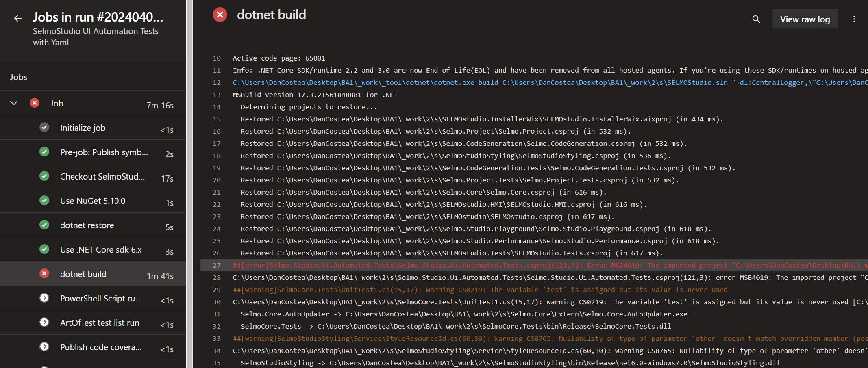
Task: Collapse the Job steps list
Action: [13, 103]
